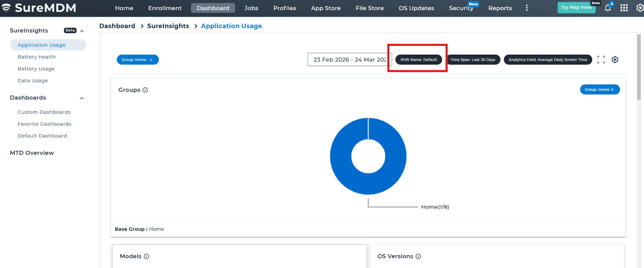Image resolution: width=644 pixels, height=268 pixels.
Task: Collapse the SureInsights sidebar section
Action: coord(82,31)
